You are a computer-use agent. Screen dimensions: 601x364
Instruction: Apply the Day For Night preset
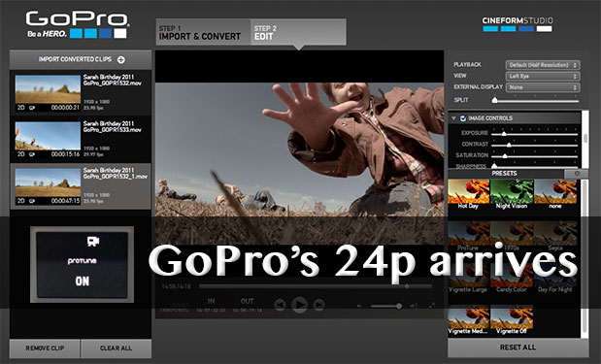pos(555,278)
